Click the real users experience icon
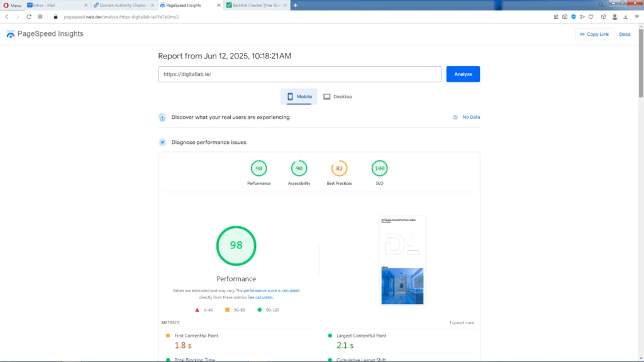 pos(162,118)
